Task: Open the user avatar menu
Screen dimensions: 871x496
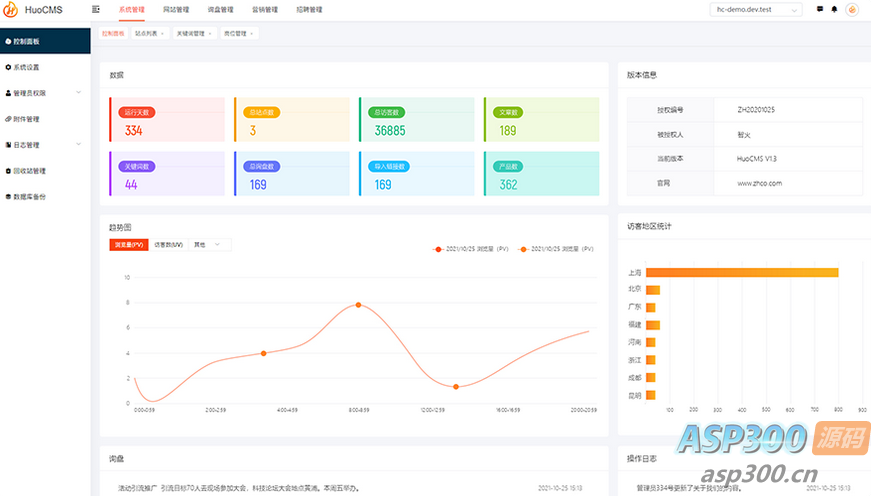Action: pos(852,10)
